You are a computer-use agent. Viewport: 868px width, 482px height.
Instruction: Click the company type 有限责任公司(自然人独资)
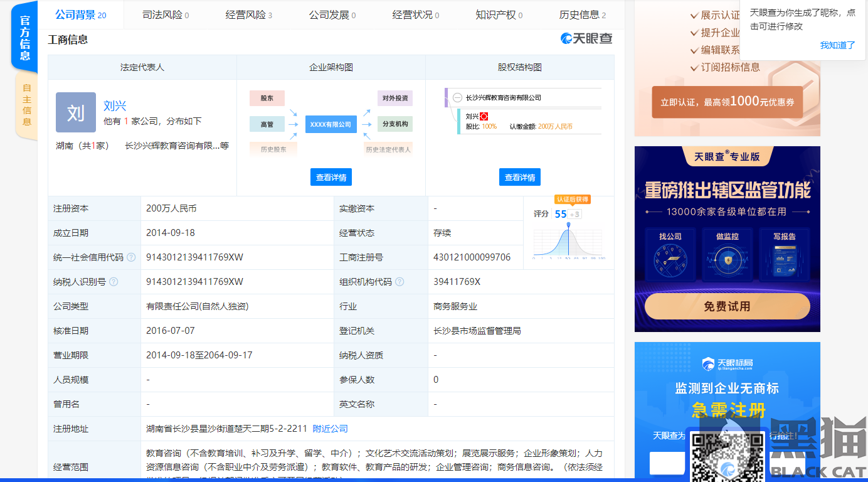point(198,306)
